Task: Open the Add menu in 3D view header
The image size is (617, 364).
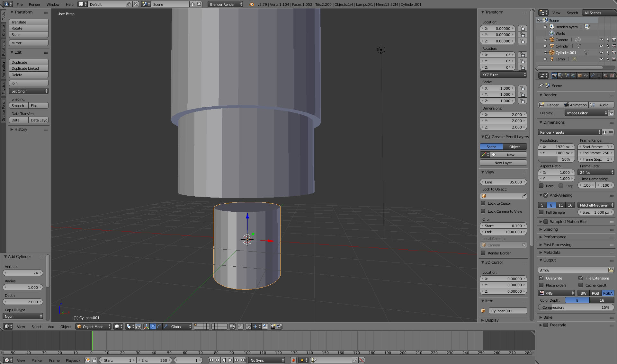Action: tap(51, 327)
